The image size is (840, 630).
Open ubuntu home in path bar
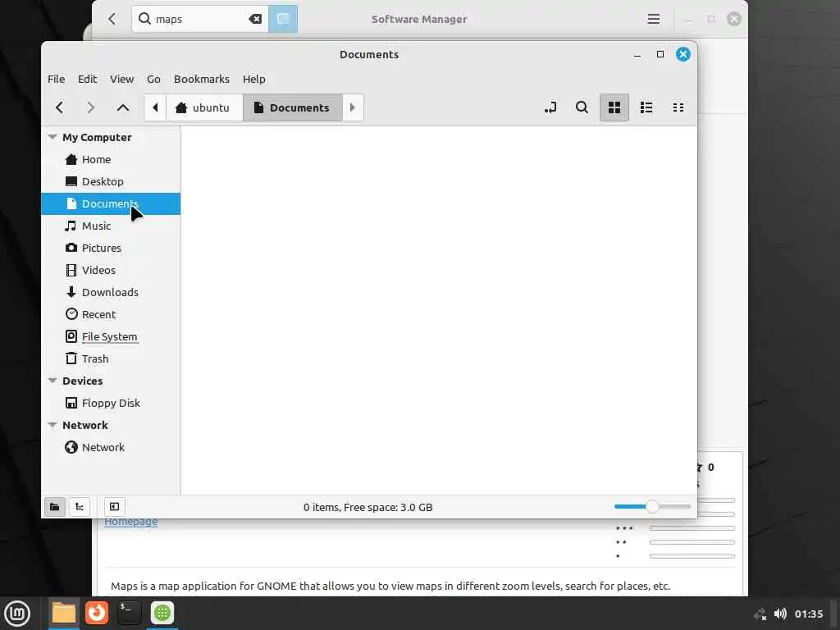click(x=203, y=107)
